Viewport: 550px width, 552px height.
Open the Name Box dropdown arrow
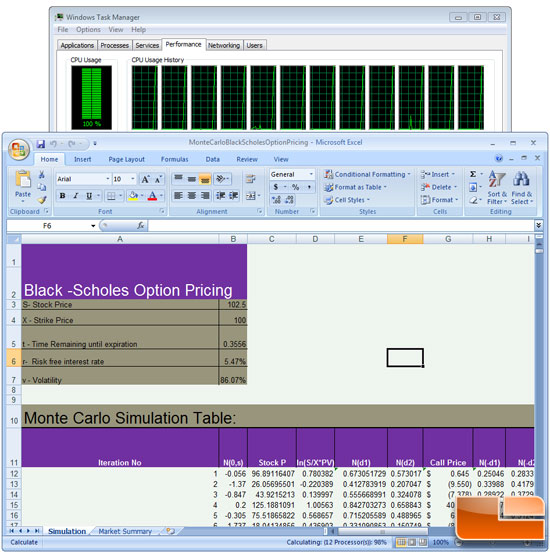tap(93, 225)
